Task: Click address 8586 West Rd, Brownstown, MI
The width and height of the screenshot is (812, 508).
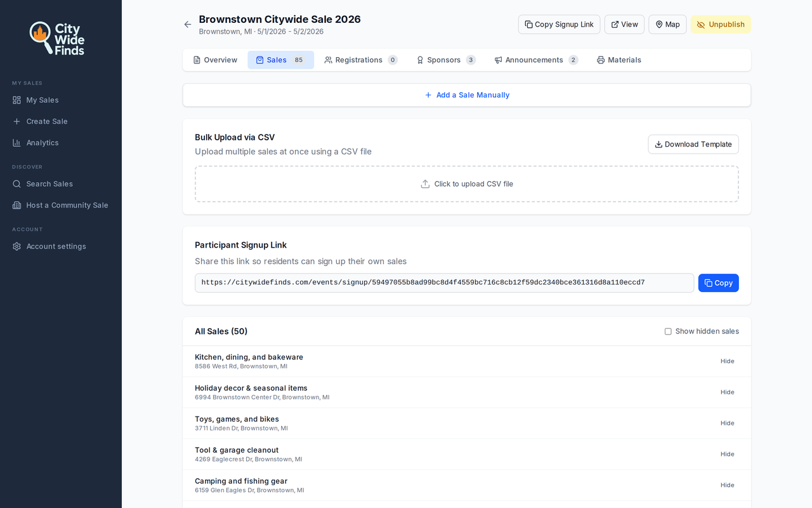Action: point(241,366)
